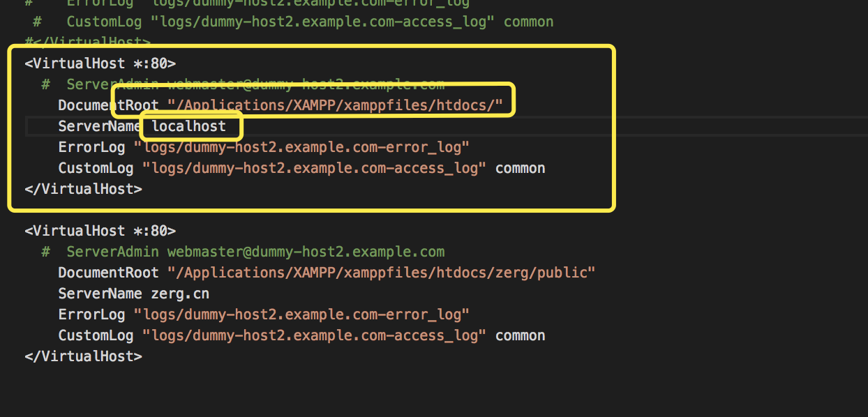Viewport: 868px width, 417px height.
Task: Click CustomLog keyword in the localhost block
Action: coord(96,168)
